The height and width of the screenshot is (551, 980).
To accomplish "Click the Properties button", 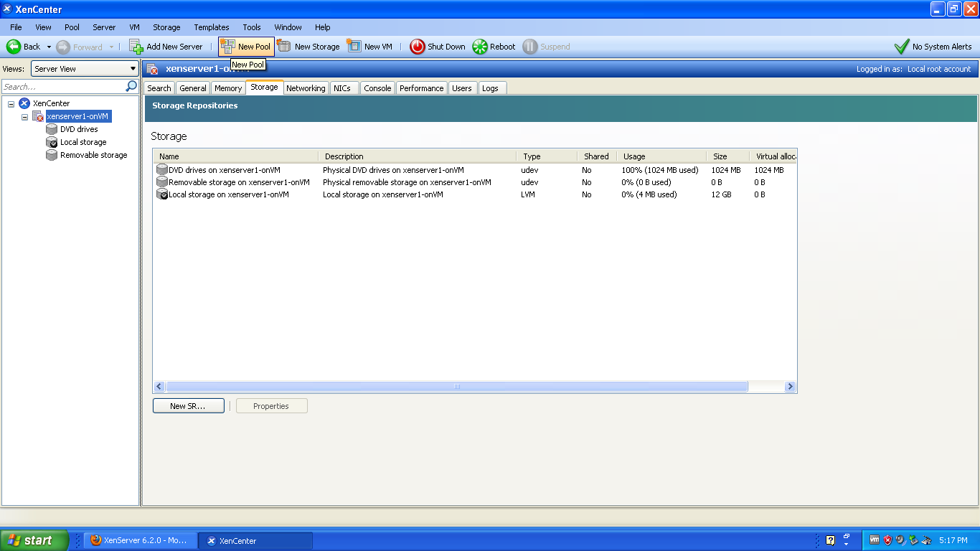I will (x=271, y=405).
